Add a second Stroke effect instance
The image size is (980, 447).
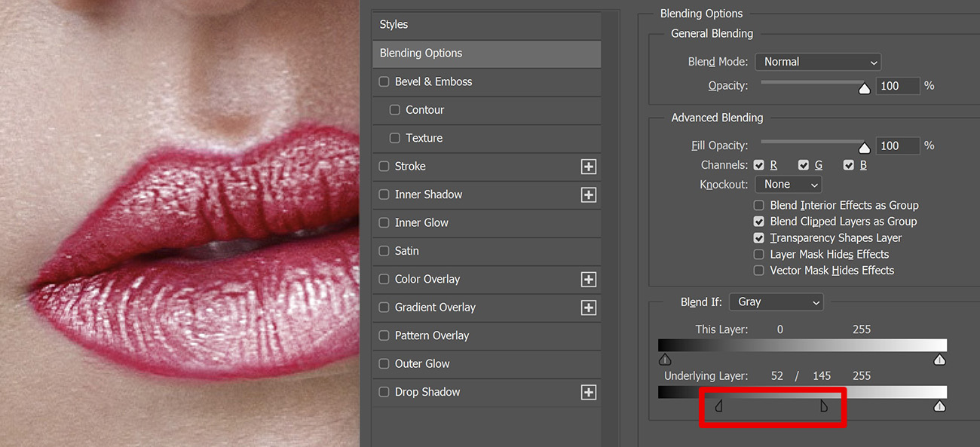(588, 166)
